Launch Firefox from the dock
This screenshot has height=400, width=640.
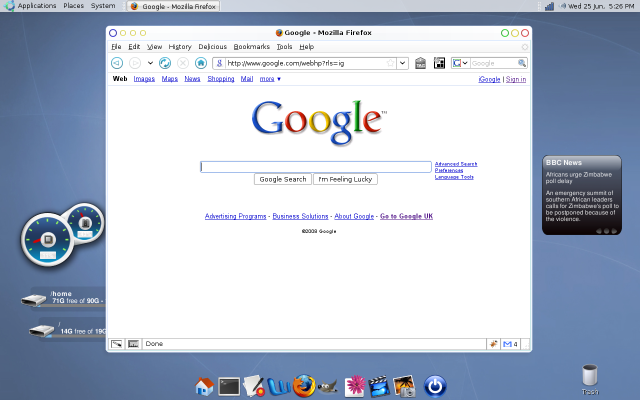[x=304, y=386]
